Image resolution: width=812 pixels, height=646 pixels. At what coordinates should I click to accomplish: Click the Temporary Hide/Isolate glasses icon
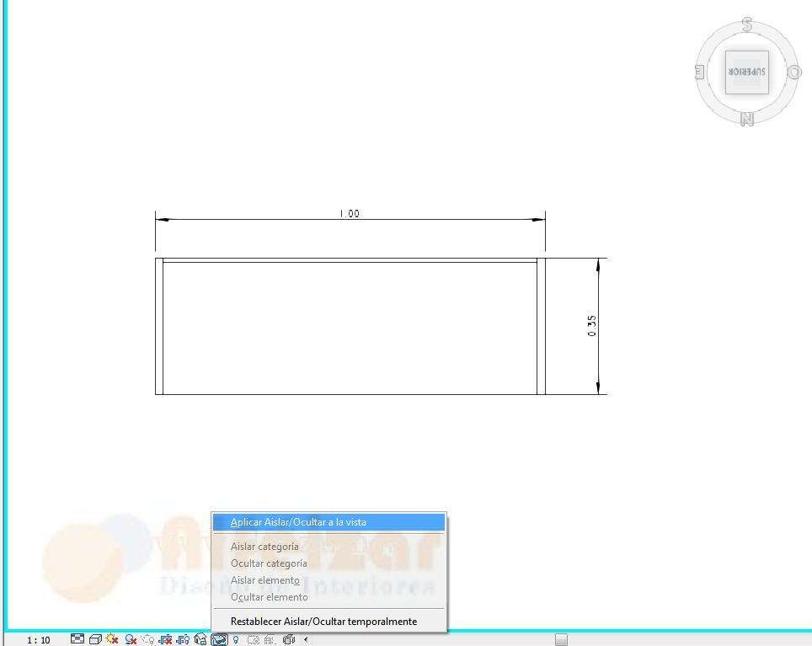click(x=219, y=639)
